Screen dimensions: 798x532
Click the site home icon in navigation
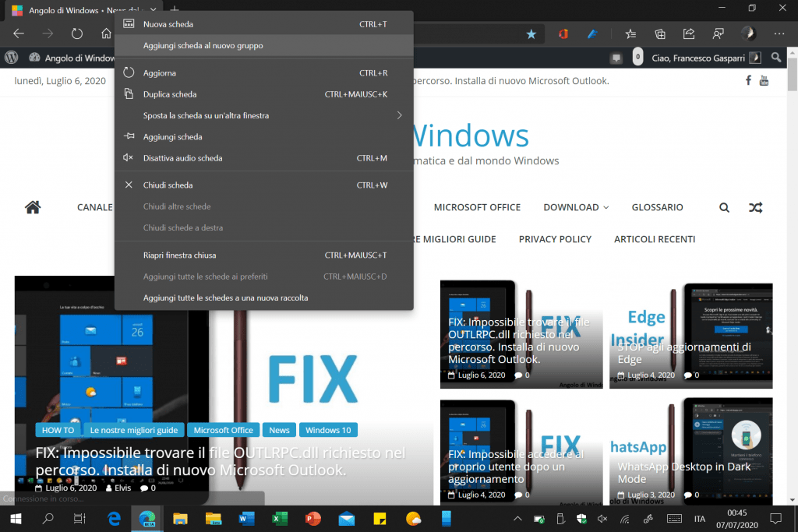(33, 207)
